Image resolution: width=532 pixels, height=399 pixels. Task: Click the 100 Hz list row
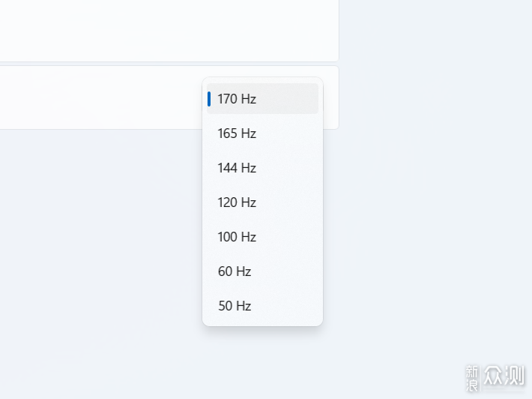(262, 237)
